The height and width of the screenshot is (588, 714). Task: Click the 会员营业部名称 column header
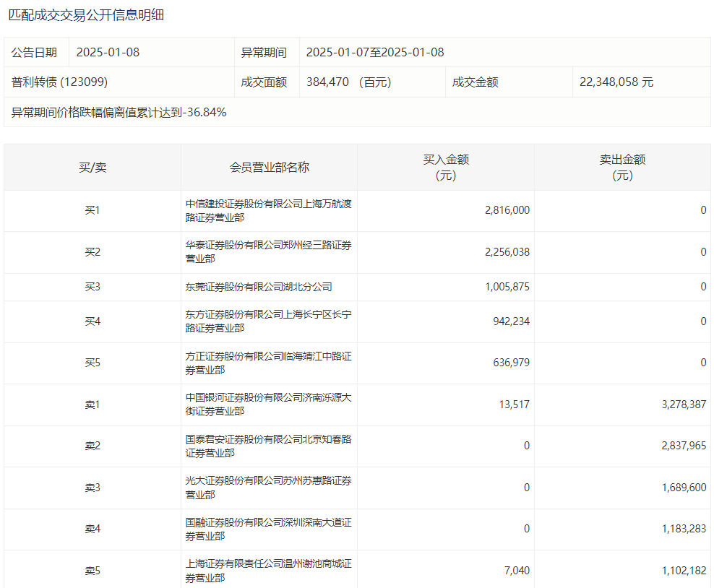[269, 167]
